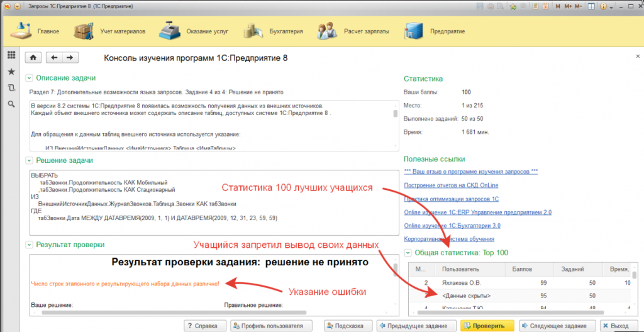This screenshot has height=332, width=644.
Task: Click into the query solution text editor
Action: (214, 202)
